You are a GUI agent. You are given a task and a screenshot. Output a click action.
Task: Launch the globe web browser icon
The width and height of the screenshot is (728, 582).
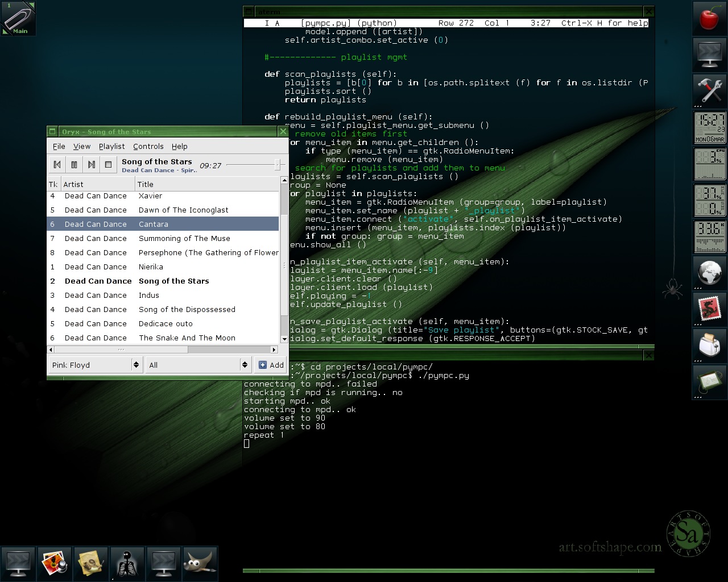tap(709, 273)
